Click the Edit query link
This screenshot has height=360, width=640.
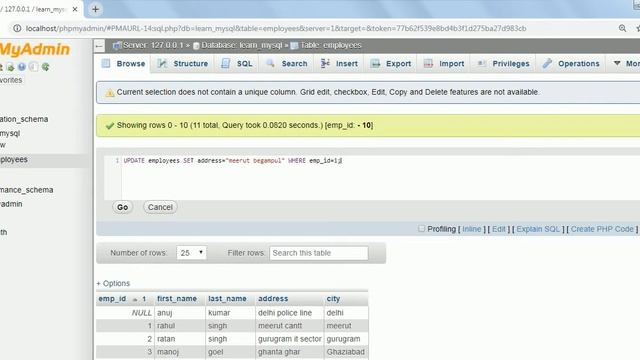498,229
